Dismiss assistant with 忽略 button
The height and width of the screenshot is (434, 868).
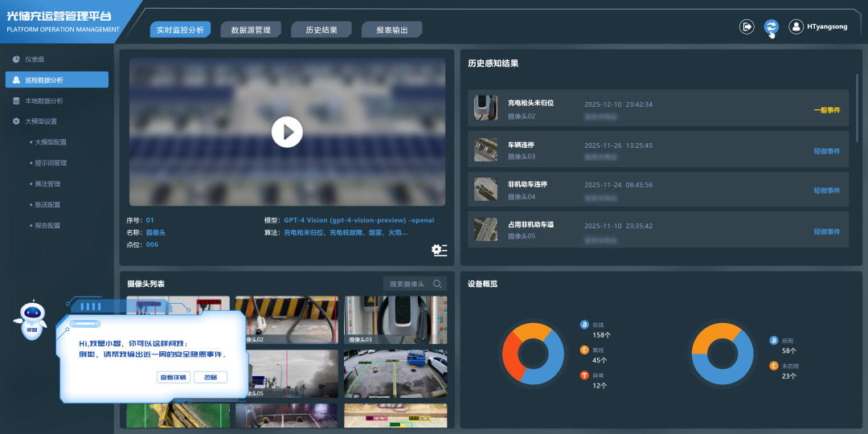(211, 377)
